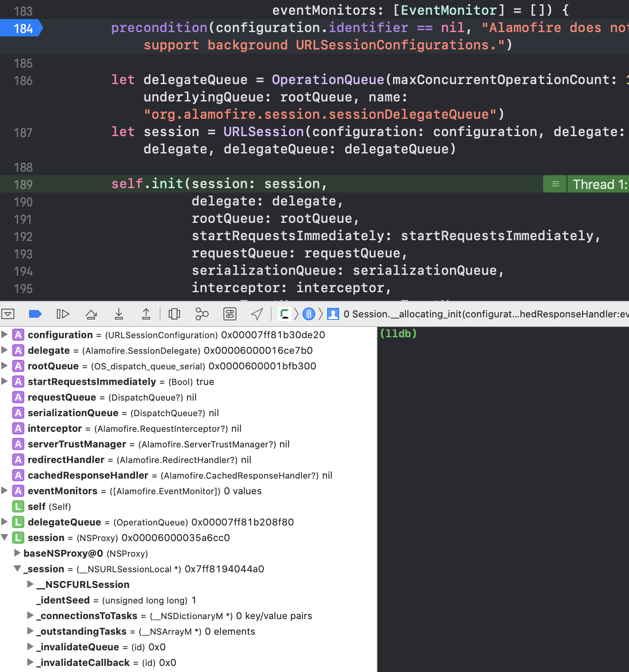Click the OperationQueue type on line 186
Screen dimensions: 629x672
(328, 80)
